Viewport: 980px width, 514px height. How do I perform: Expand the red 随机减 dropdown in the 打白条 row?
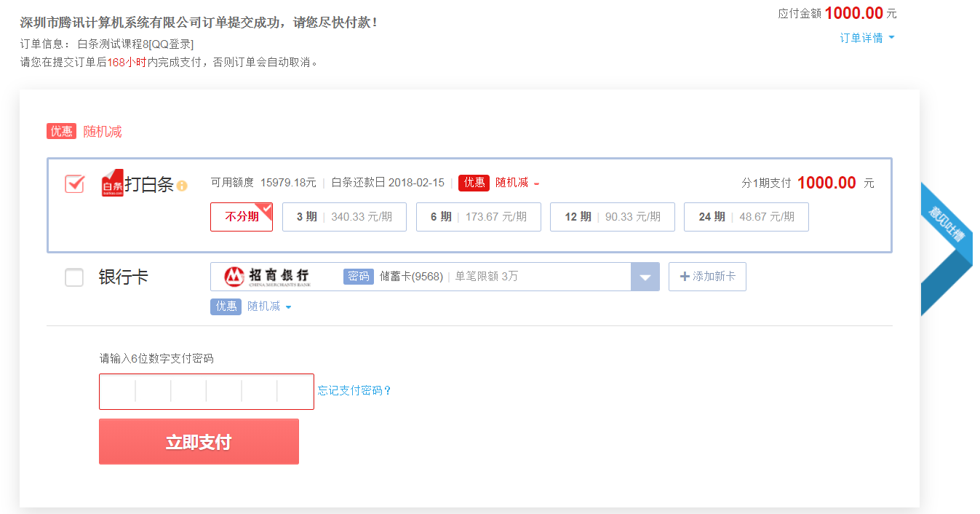(517, 183)
